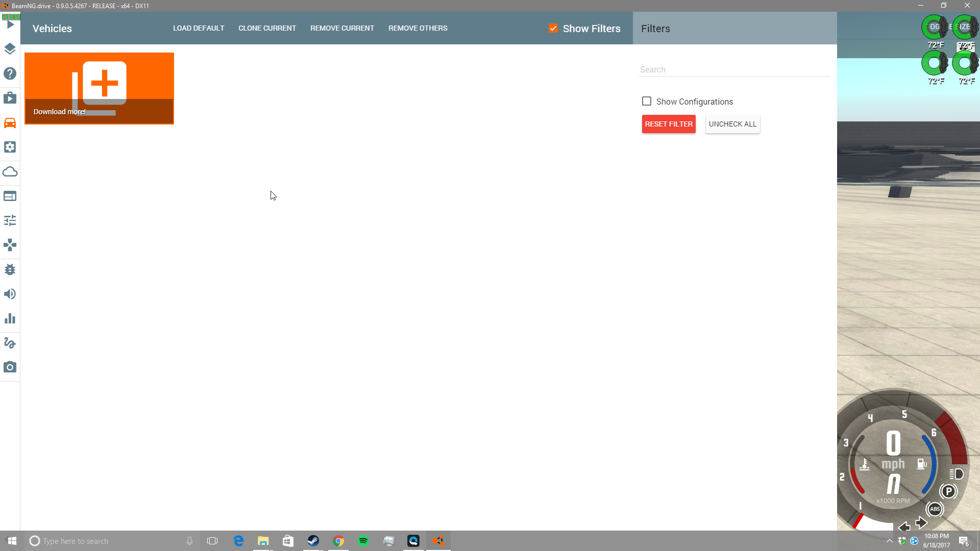Open the Windows Start menu
This screenshot has width=980, height=551.
coord(12,541)
